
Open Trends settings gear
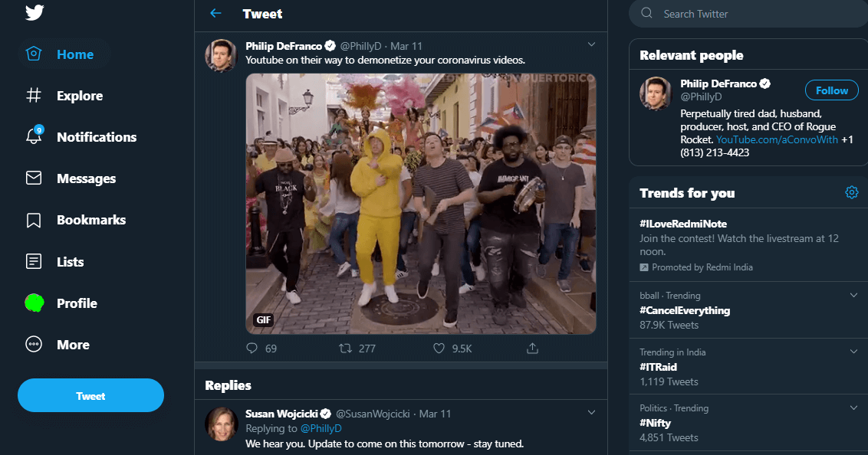[x=852, y=192]
